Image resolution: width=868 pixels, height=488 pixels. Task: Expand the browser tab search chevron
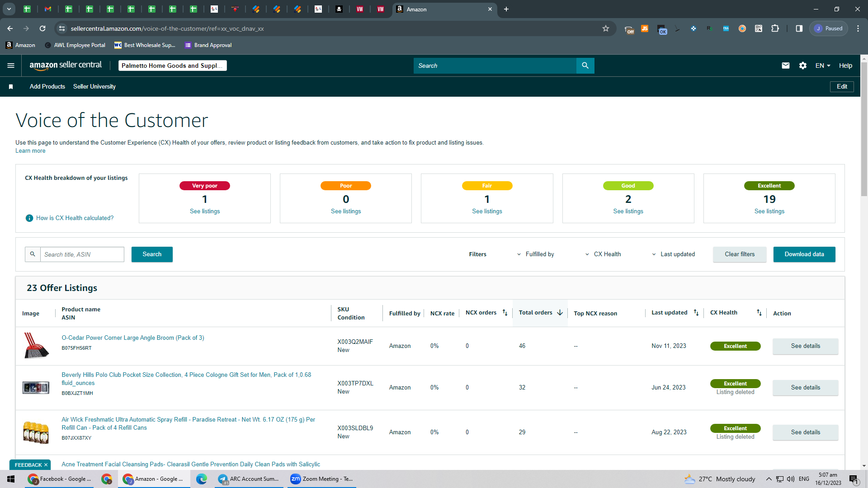pos(9,9)
